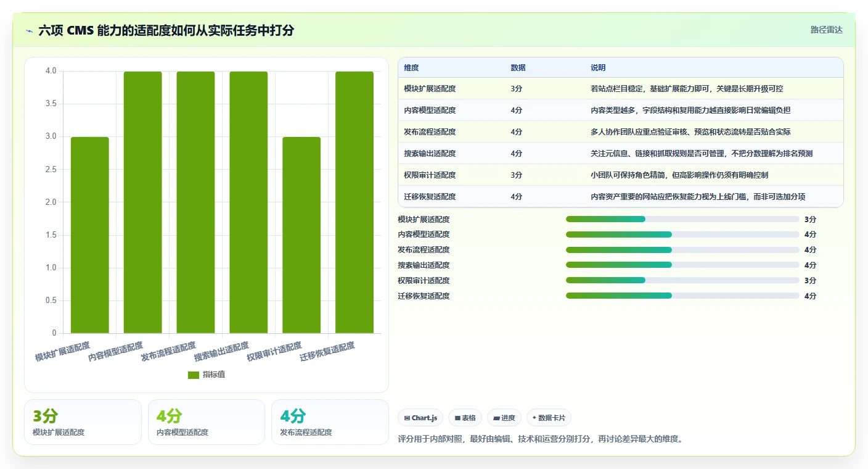Click the 指标值 legend label
868x469 pixels.
[214, 375]
